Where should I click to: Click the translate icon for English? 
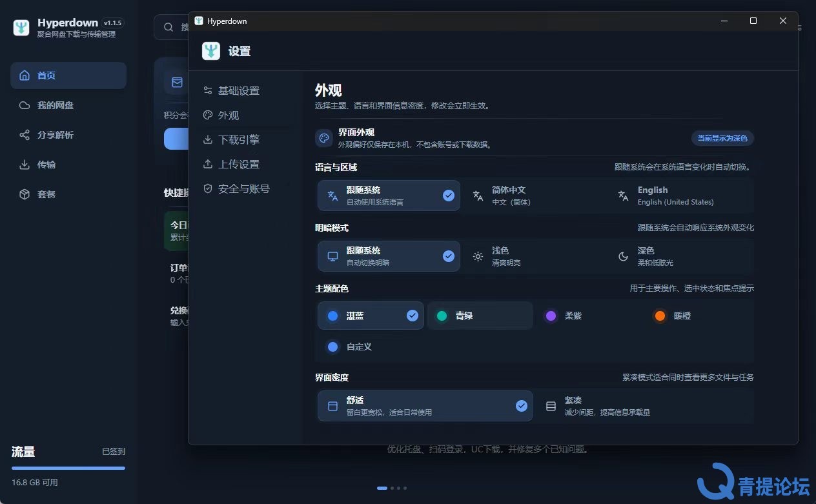pos(623,196)
